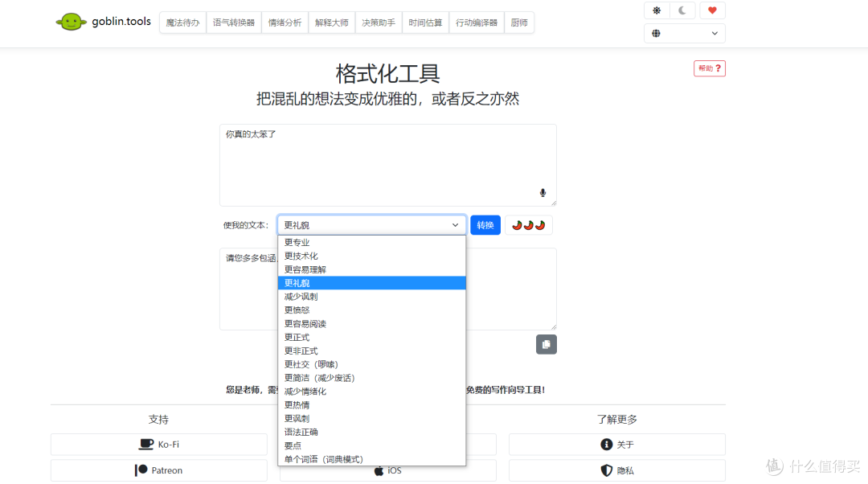Screen dimensions: 868x484
Task: Open the iOS app link
Action: [x=388, y=472]
